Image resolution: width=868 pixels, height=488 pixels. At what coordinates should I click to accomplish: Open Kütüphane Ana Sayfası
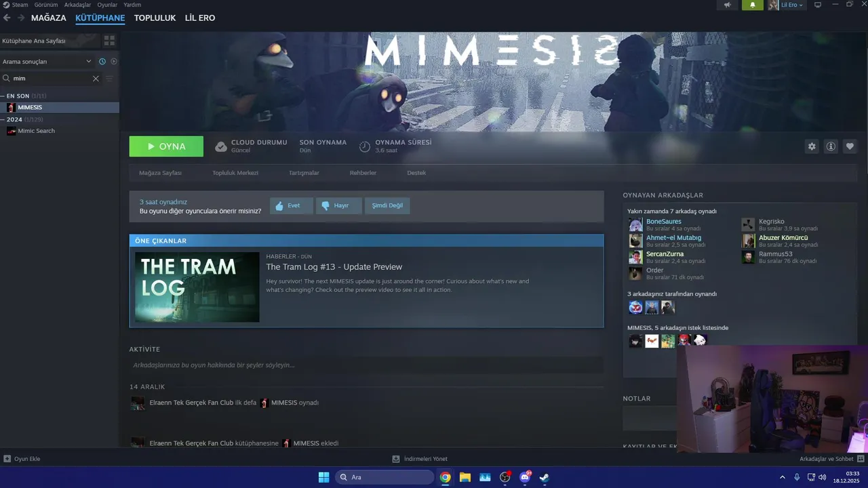coord(50,41)
